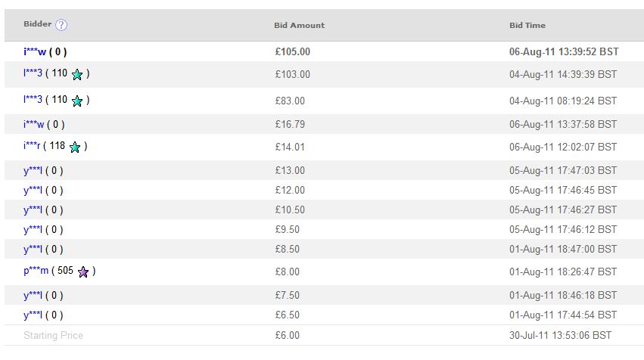Click the Bidder help question mark icon

coord(61,25)
